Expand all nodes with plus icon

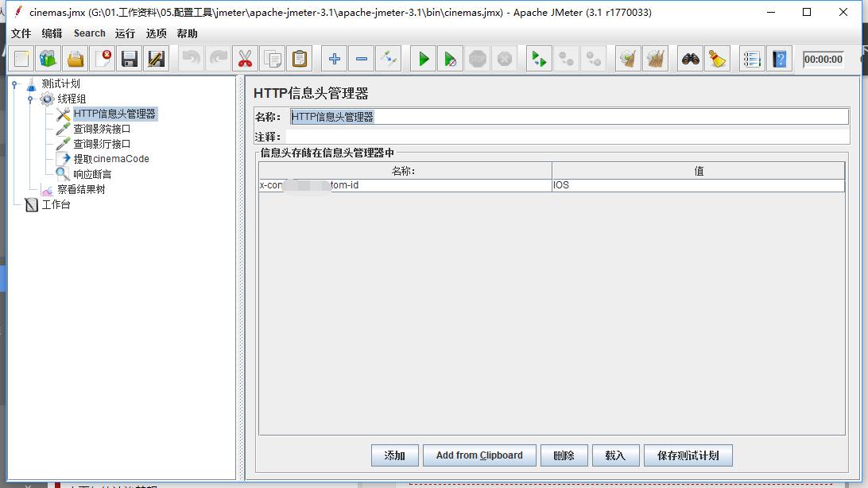tap(335, 59)
